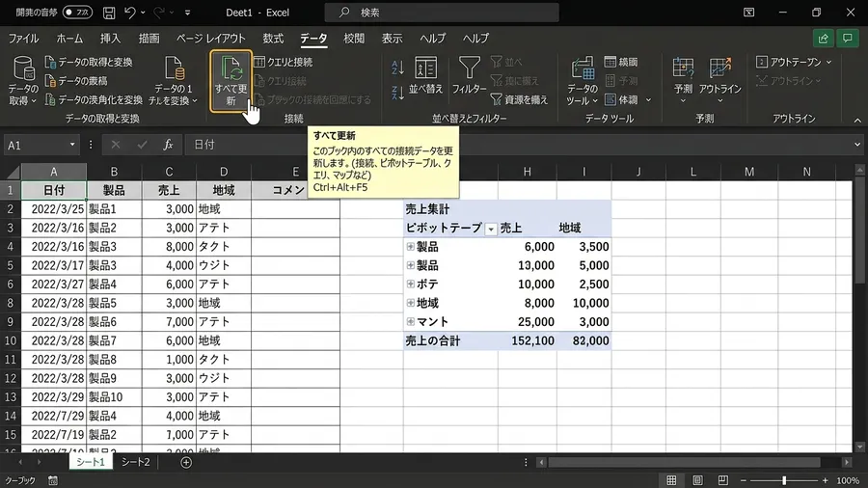
Task: Select column header C
Action: coord(169,172)
